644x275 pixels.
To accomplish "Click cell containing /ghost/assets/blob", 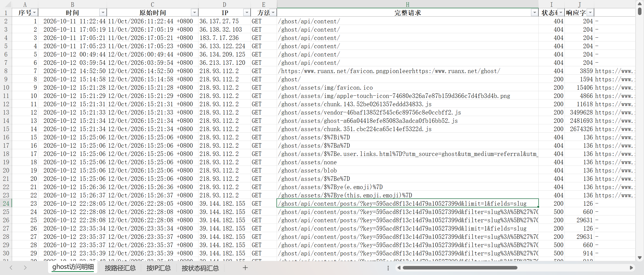I will (408, 170).
